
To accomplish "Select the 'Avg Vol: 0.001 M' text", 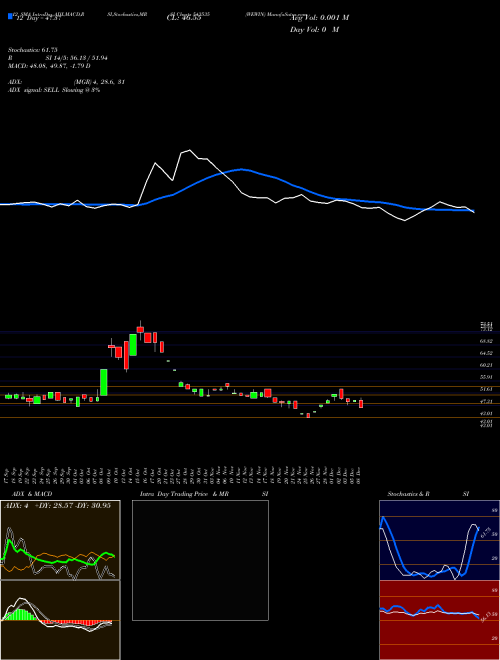I will pyautogui.click(x=319, y=18).
